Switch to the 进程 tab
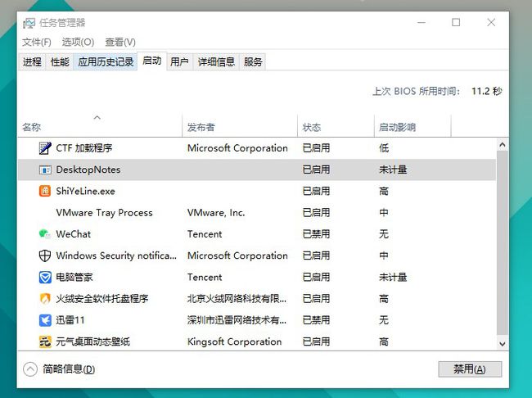Screen dimensions: 532x398 (x=32, y=61)
